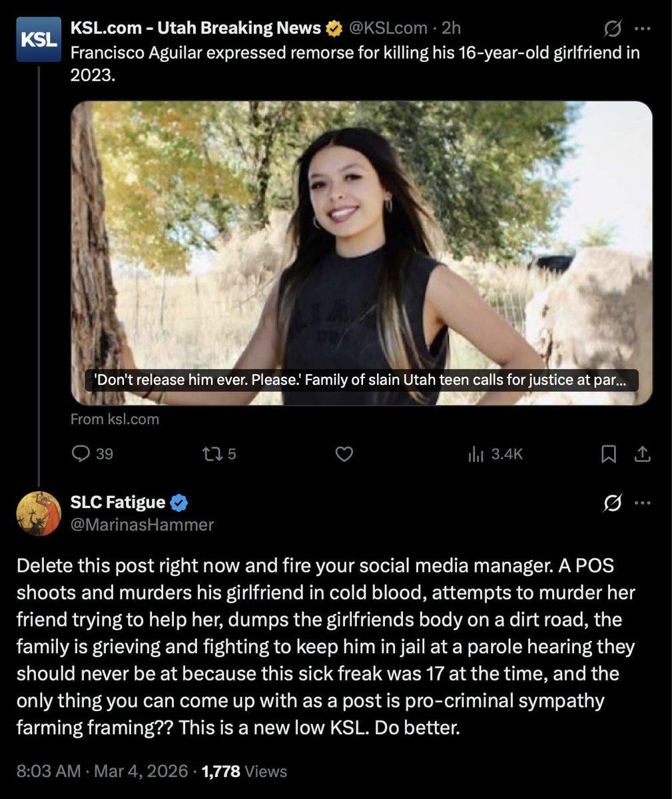Open KSL profile avatar

[39, 39]
